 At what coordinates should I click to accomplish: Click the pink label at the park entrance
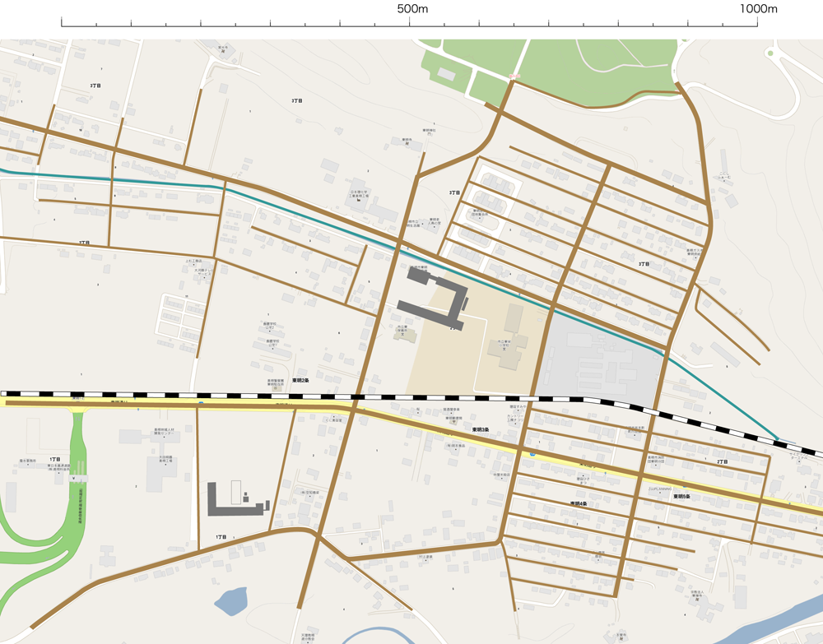pyautogui.click(x=514, y=77)
